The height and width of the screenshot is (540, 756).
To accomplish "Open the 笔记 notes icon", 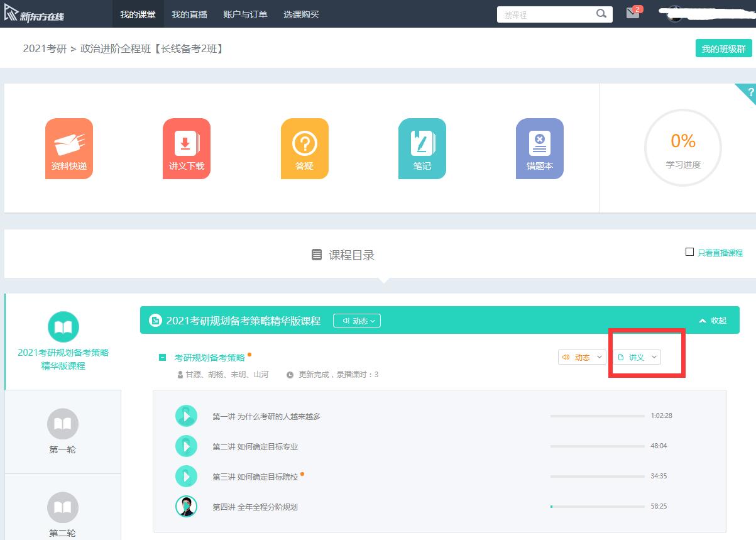I will (x=422, y=148).
